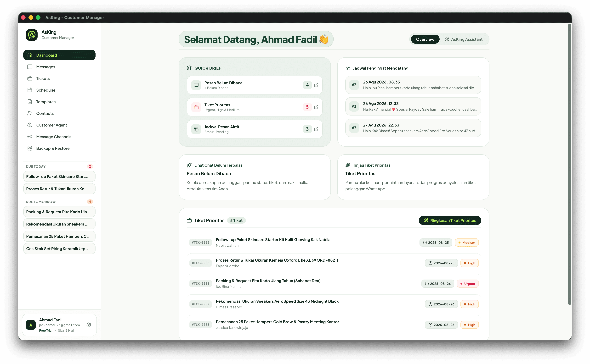Go to Tickets in the sidebar
This screenshot has height=364, width=590.
click(59, 78)
